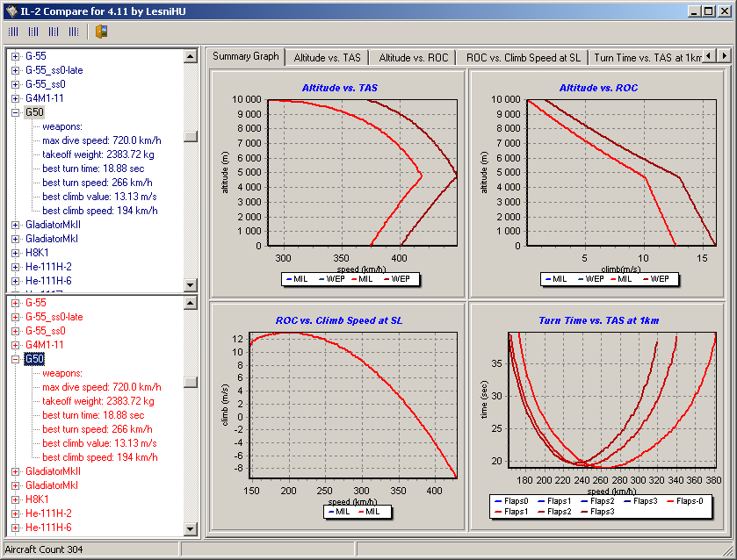Expand H8K1 in the red aircraft list
The height and width of the screenshot is (560, 737).
(x=16, y=499)
